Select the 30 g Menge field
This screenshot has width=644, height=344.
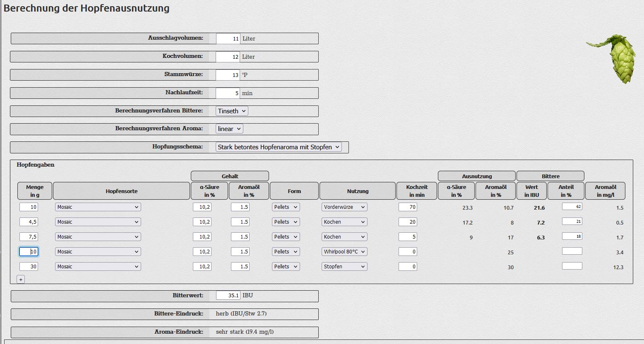coord(29,267)
